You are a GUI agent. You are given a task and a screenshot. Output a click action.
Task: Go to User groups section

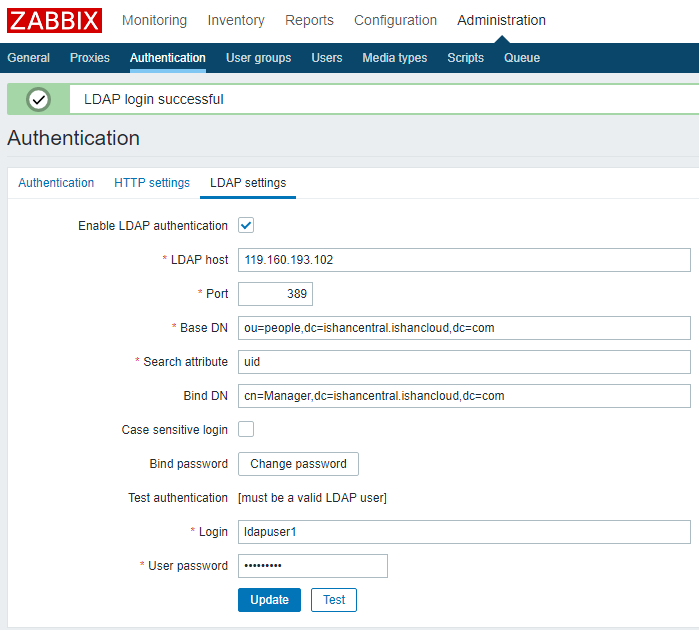click(x=259, y=58)
